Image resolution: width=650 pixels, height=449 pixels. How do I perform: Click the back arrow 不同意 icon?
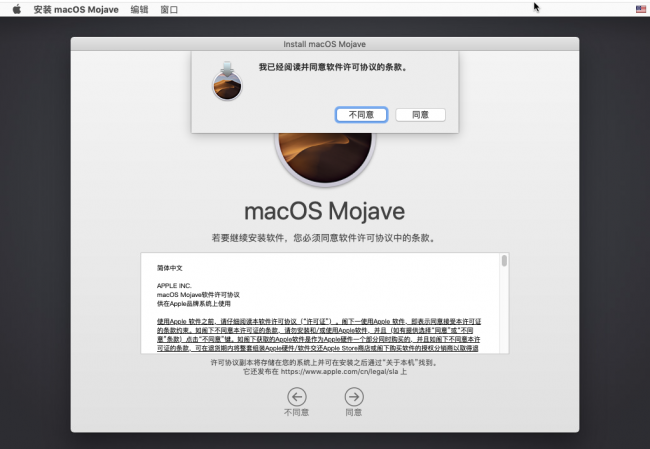[x=297, y=397]
